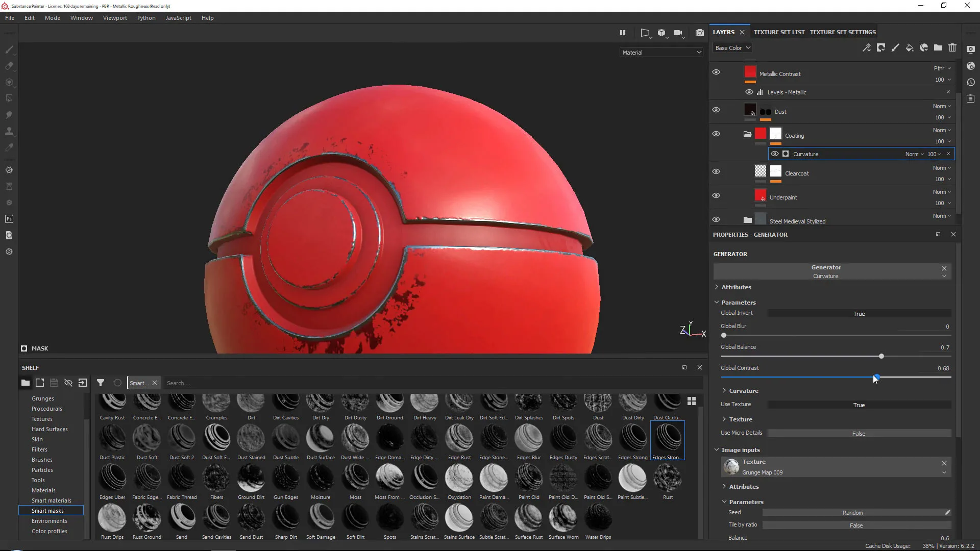Click the add fill layer bucket icon
Viewport: 980px width, 551px height.
coord(910,48)
